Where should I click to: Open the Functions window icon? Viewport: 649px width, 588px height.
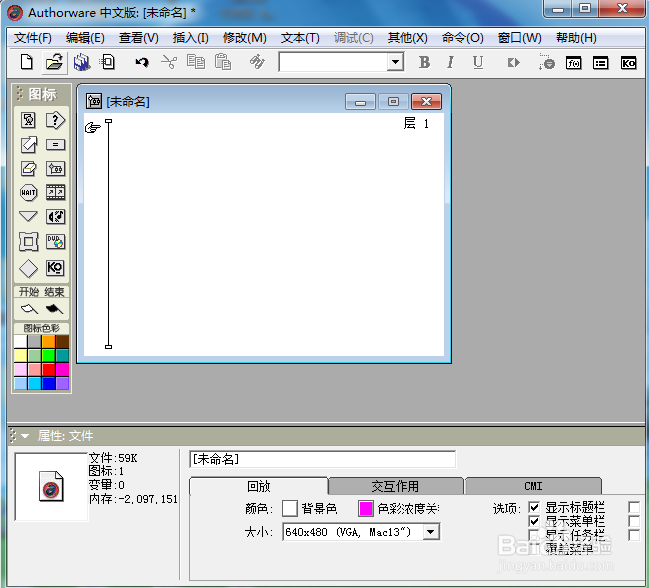[574, 63]
